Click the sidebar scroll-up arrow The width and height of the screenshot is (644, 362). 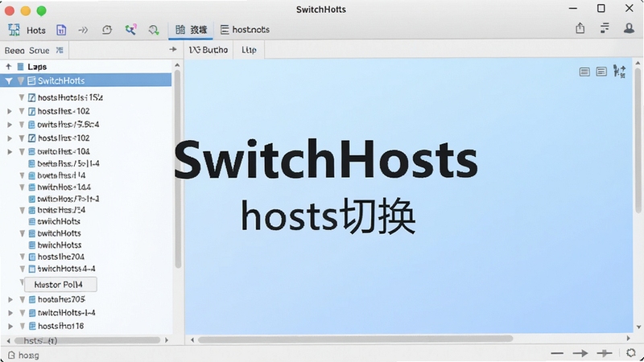pos(177,65)
